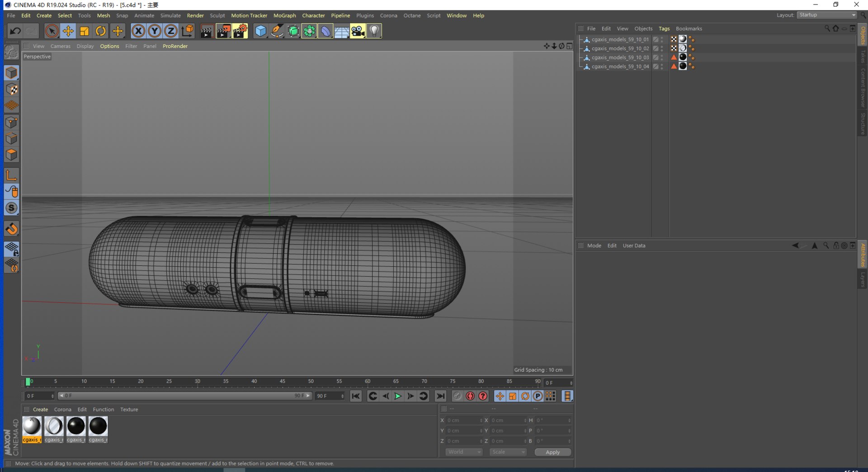The height and width of the screenshot is (472, 868).
Task: Toggle the X axis lock
Action: (138, 31)
